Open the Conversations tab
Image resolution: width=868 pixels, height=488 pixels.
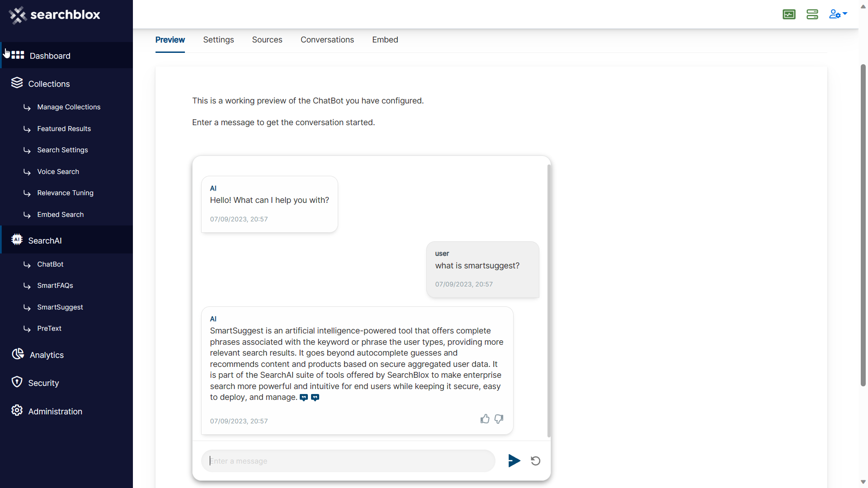click(327, 40)
